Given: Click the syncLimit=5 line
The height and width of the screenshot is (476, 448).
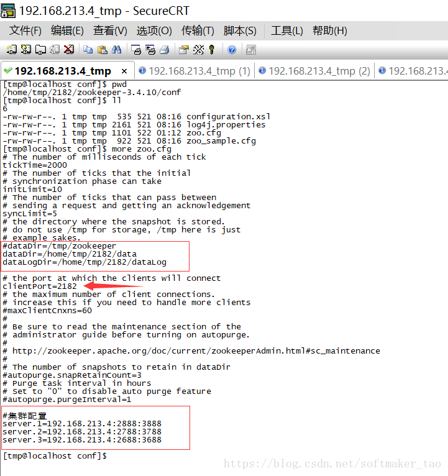Looking at the screenshot, I should coord(30,214).
